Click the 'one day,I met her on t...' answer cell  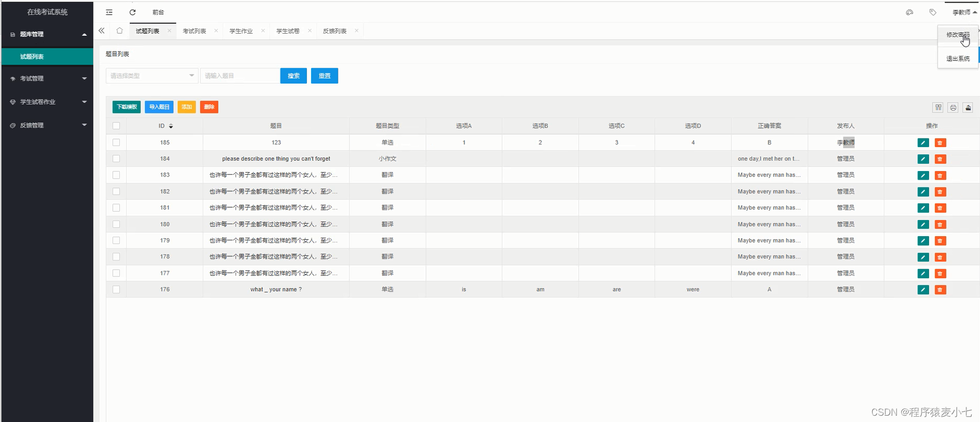(769, 159)
